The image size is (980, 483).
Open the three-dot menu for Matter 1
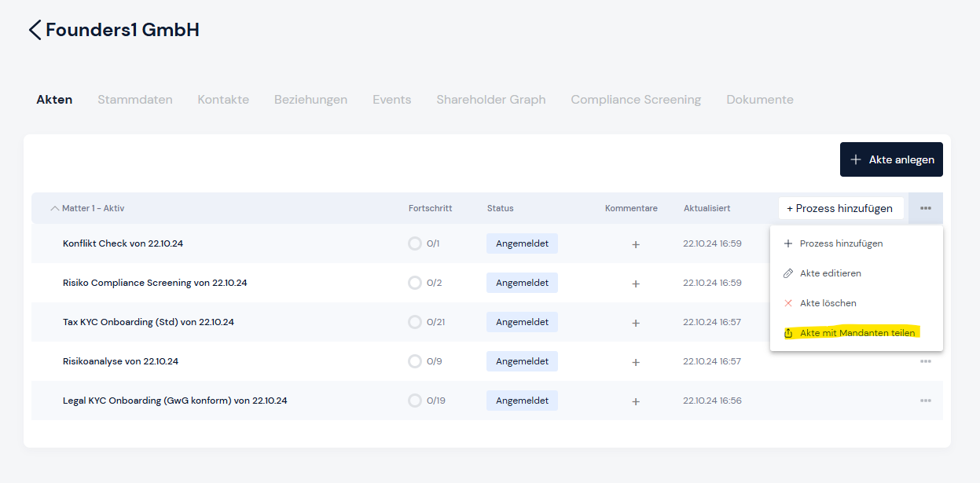pyautogui.click(x=926, y=208)
